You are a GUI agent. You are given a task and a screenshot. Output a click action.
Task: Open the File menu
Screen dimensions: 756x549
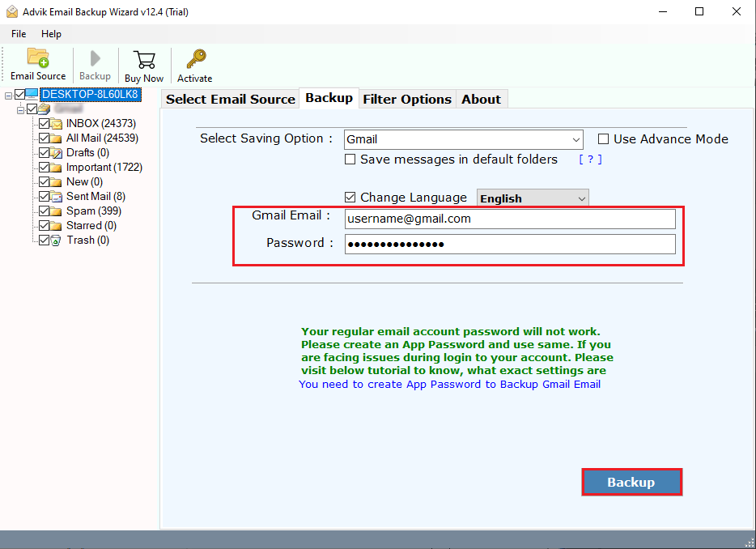click(19, 34)
